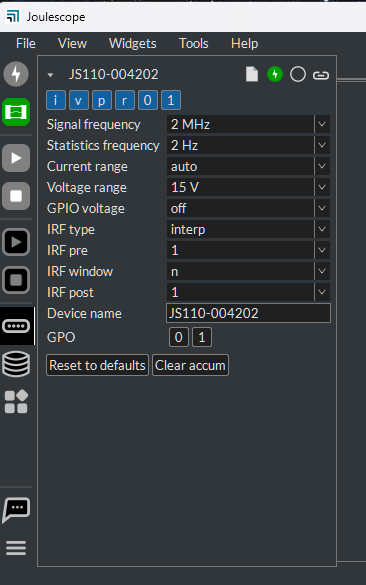Click the chain link icon in device header
366x585 pixels.
321,75
